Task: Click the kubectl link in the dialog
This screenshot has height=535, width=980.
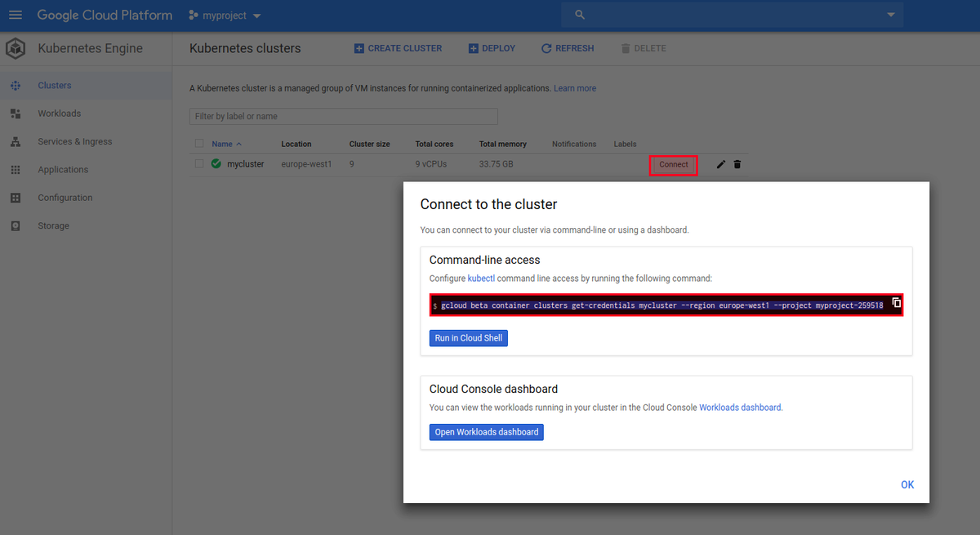Action: (x=481, y=279)
